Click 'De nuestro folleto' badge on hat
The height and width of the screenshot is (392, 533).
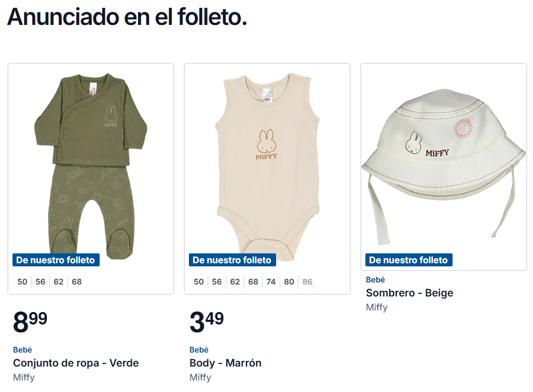(408, 260)
